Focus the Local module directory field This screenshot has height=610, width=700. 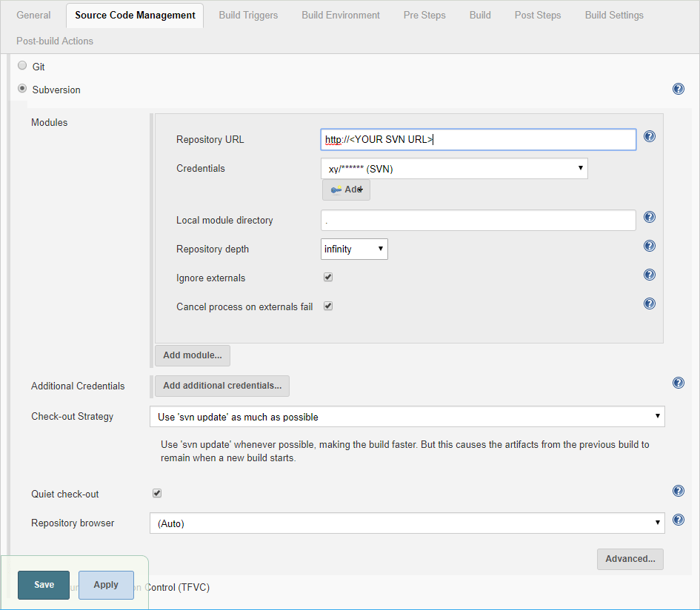coord(478,221)
